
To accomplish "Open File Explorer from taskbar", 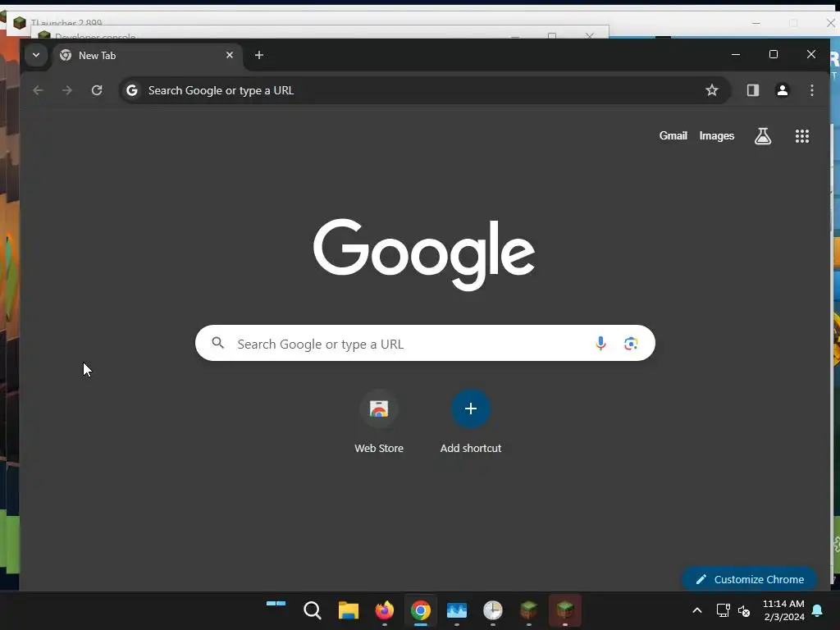I will pyautogui.click(x=348, y=610).
